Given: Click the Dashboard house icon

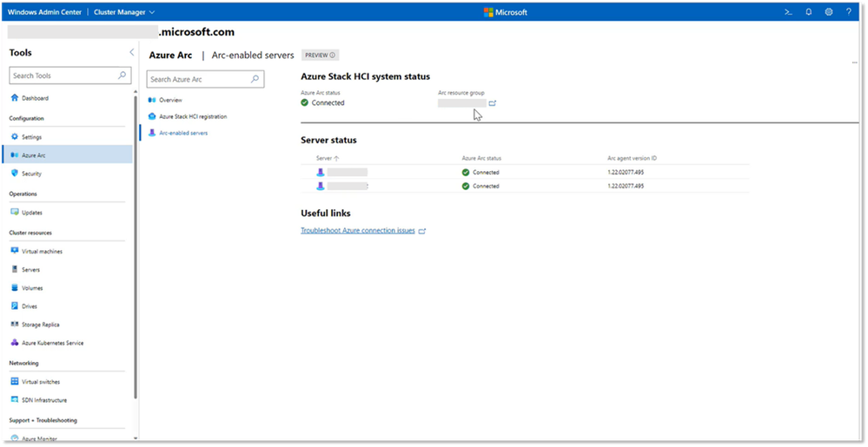Looking at the screenshot, I should click(15, 98).
